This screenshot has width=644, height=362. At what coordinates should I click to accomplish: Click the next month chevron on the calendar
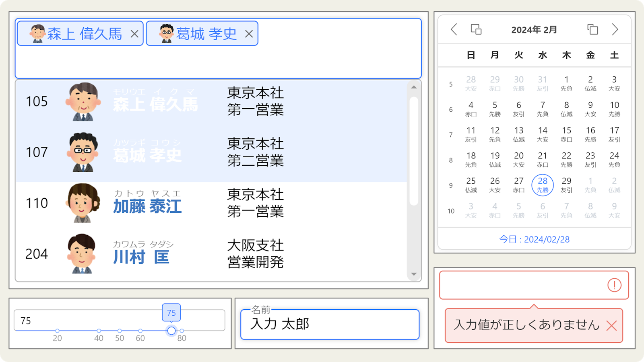[x=615, y=29]
